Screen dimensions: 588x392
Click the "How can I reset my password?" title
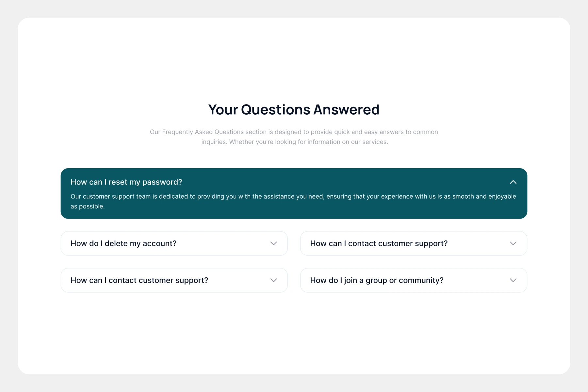pyautogui.click(x=126, y=182)
